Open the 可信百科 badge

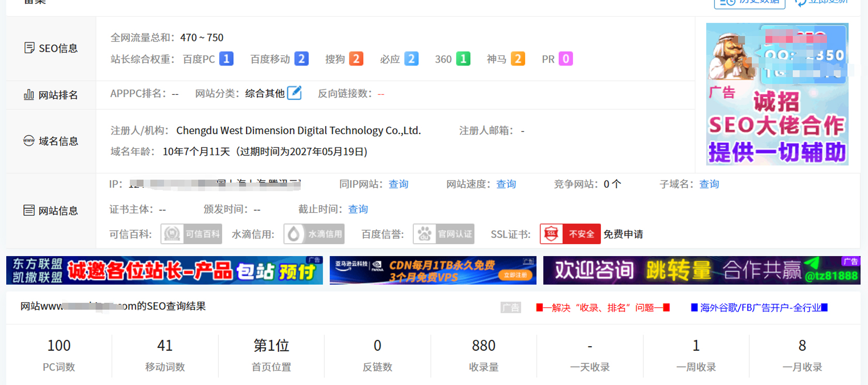[191, 234]
